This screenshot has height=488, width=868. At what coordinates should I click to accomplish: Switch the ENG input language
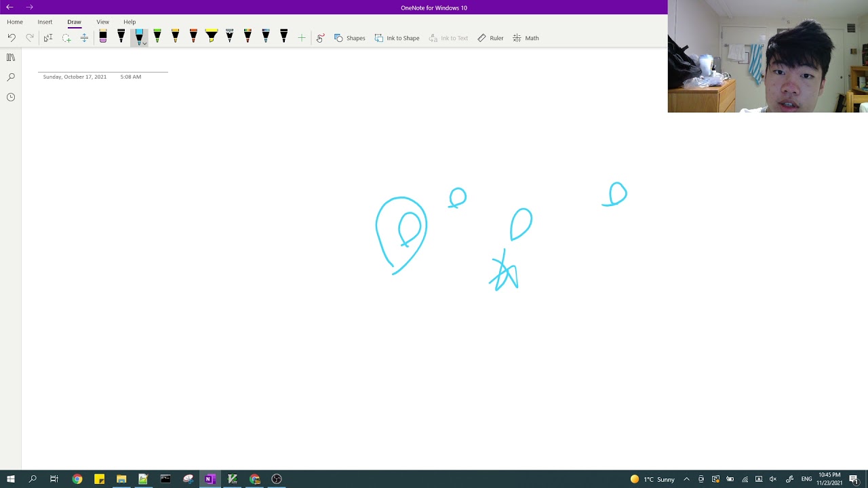coord(806,479)
